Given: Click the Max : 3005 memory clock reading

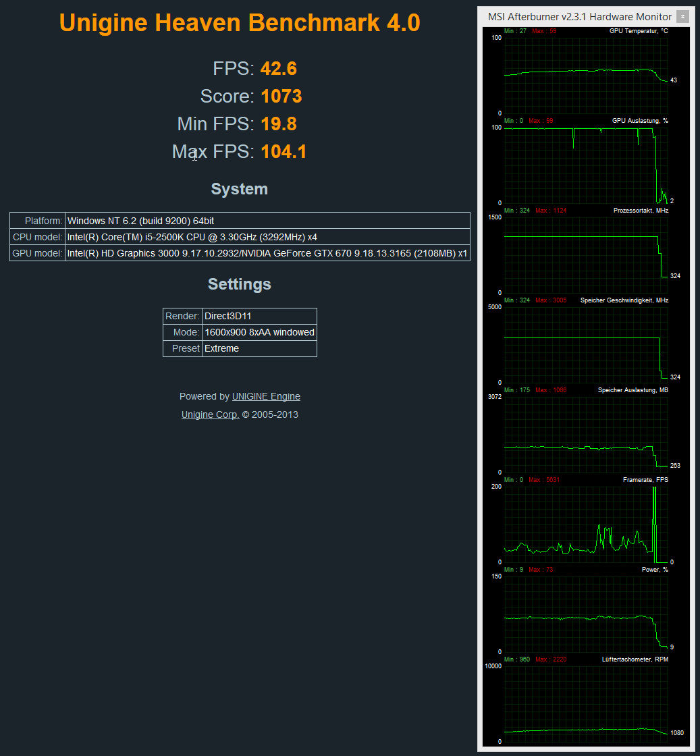Looking at the screenshot, I should tap(551, 300).
